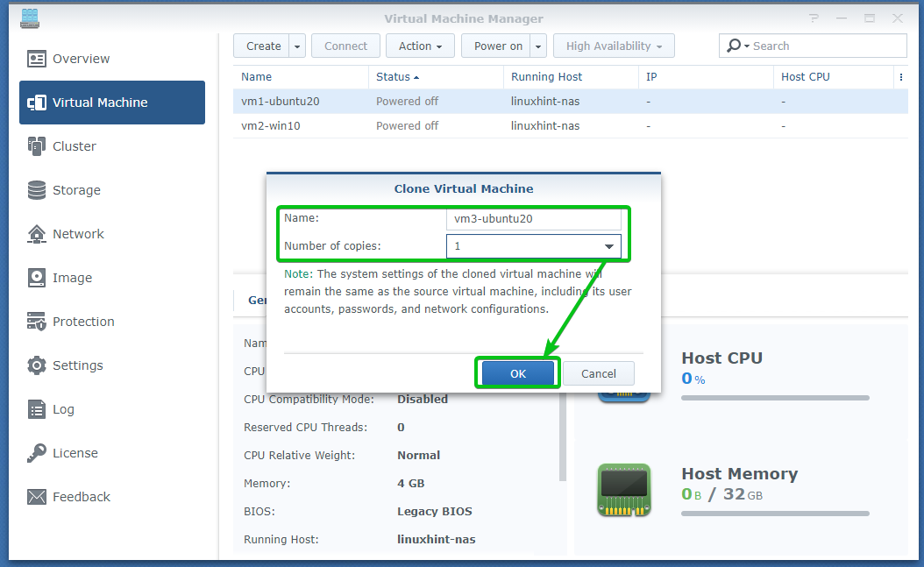Select the vm1-ubuntu20 row
The width and height of the screenshot is (924, 567).
[x=571, y=102]
